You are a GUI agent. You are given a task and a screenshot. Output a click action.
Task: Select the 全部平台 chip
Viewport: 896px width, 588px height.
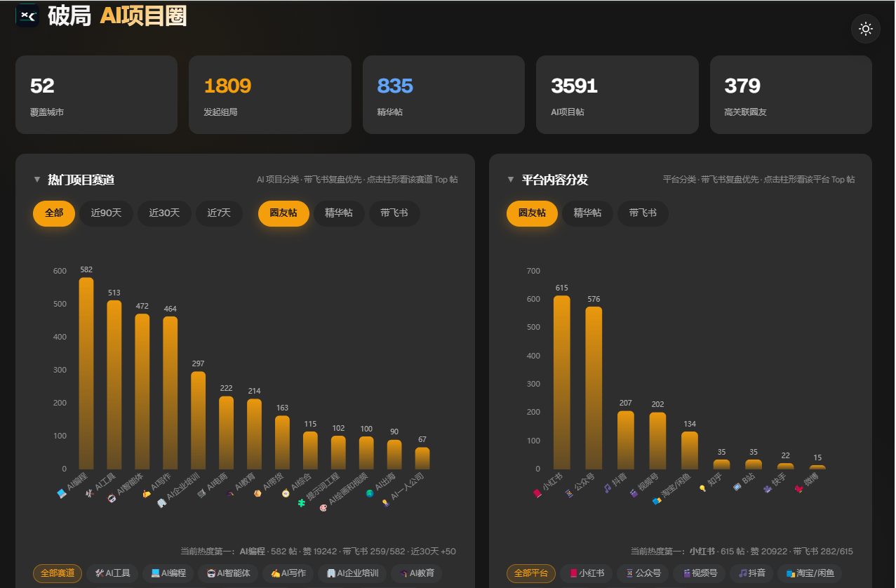(x=531, y=573)
